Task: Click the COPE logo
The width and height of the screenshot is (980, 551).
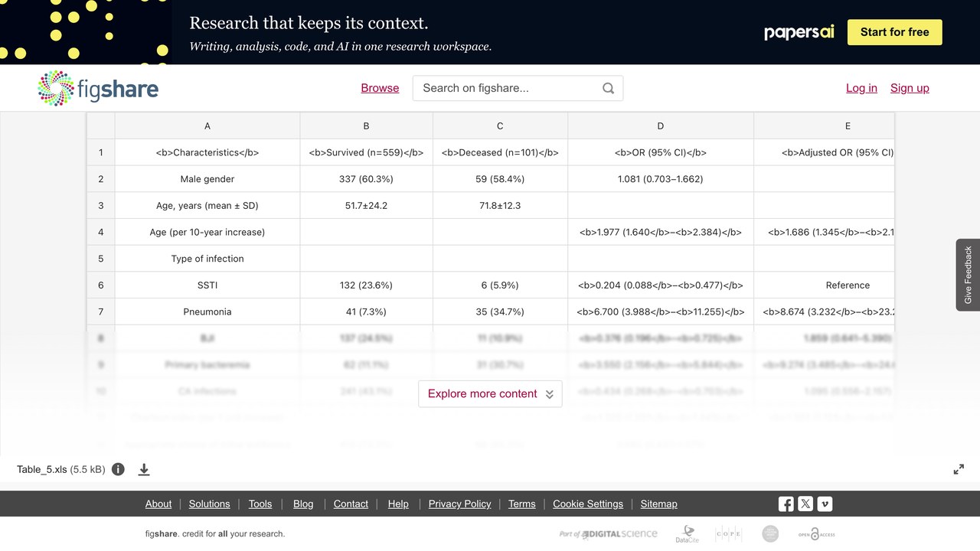Action: 728,534
